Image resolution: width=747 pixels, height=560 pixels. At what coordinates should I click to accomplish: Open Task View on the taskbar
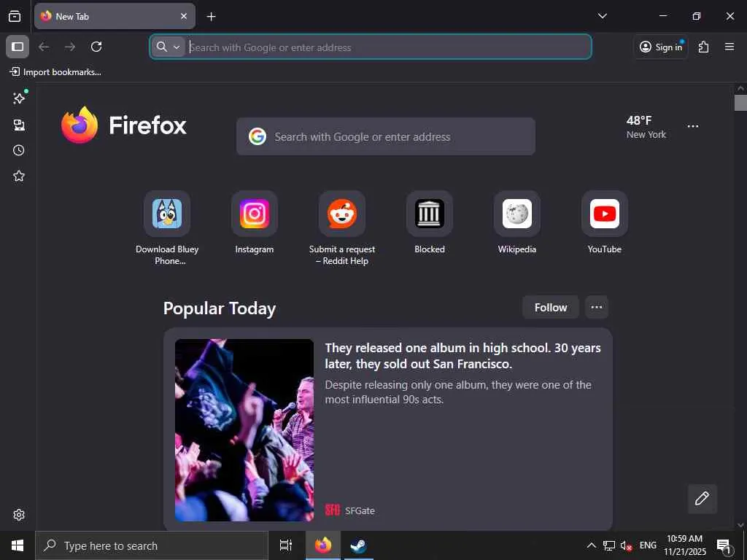(285, 545)
